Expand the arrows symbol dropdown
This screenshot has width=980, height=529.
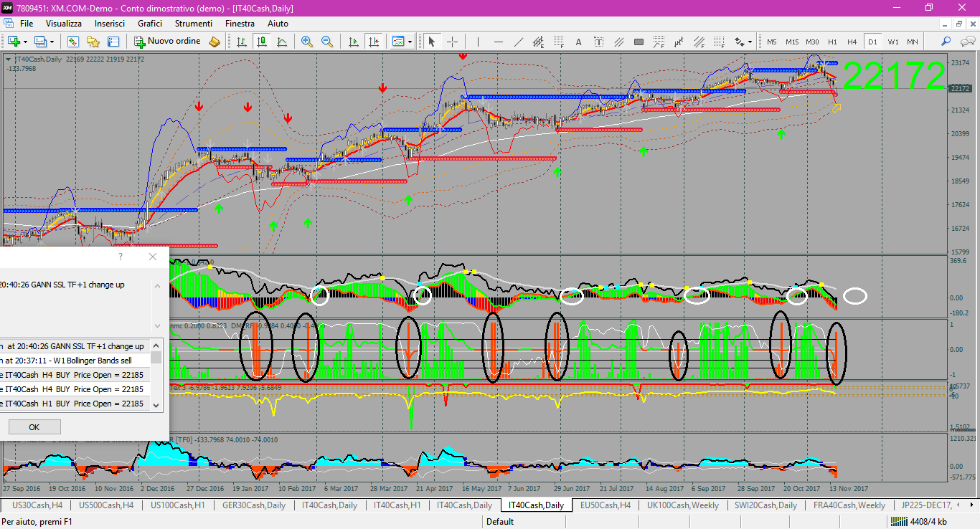[750, 42]
